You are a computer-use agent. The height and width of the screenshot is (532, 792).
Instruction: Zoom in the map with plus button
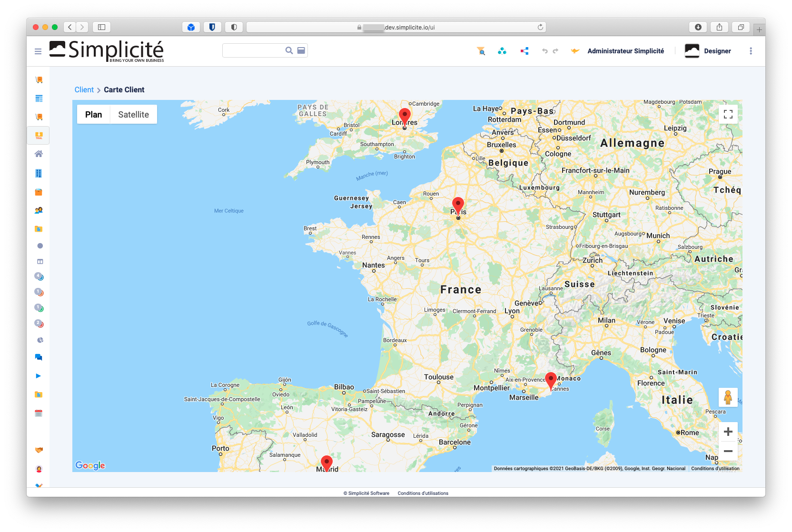(728, 432)
